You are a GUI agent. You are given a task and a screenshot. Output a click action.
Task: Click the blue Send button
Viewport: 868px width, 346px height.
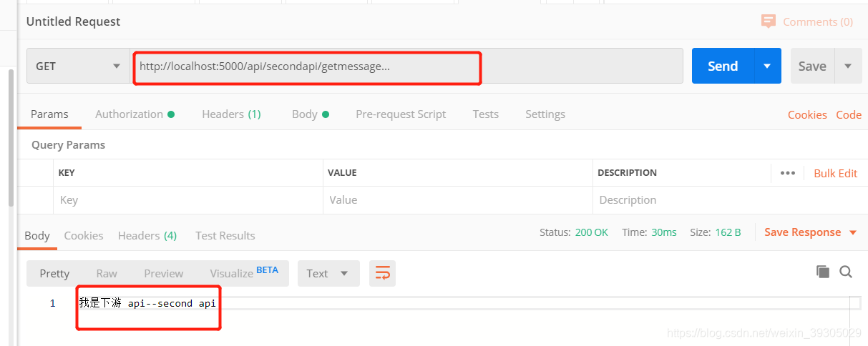[x=723, y=66]
